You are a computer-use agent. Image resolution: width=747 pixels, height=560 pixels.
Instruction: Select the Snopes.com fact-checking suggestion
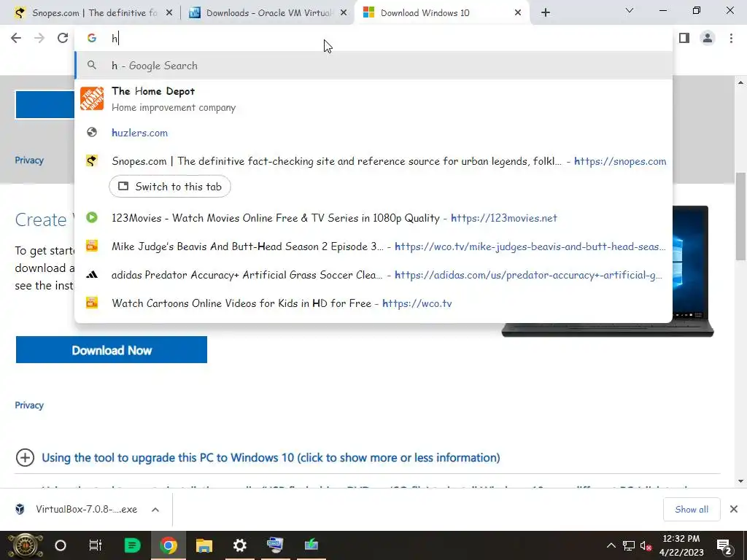click(373, 161)
